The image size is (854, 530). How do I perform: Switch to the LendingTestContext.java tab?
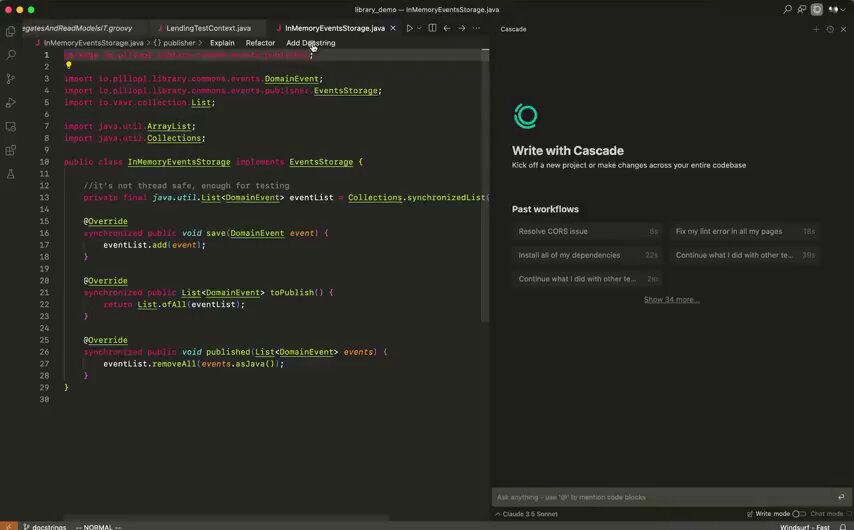(x=209, y=28)
